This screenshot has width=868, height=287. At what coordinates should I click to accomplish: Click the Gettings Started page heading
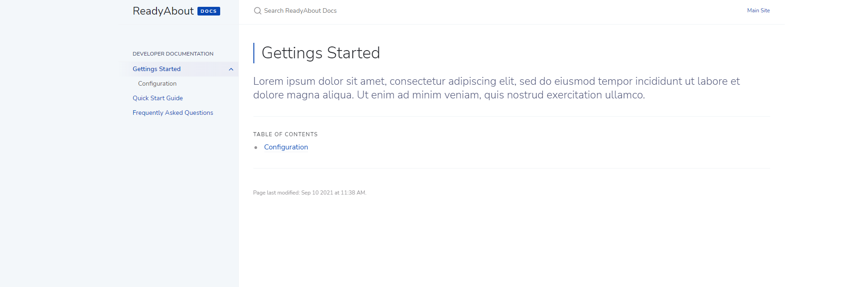(321, 53)
